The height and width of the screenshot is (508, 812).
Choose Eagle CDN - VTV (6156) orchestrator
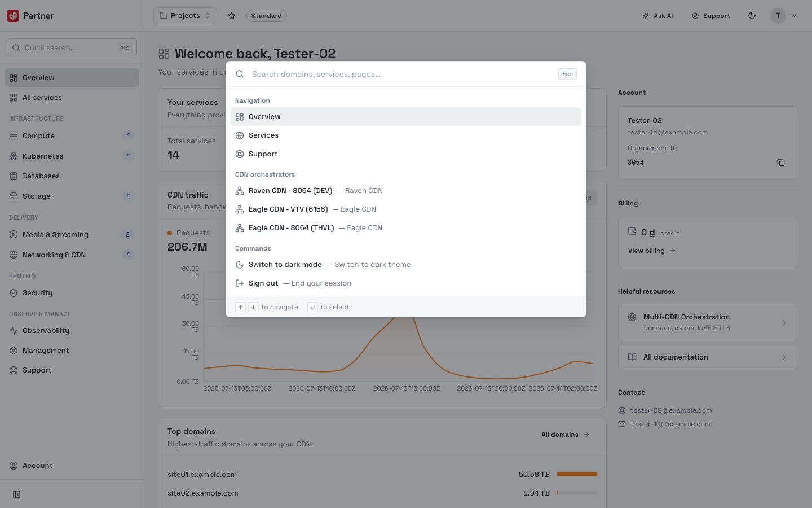406,209
